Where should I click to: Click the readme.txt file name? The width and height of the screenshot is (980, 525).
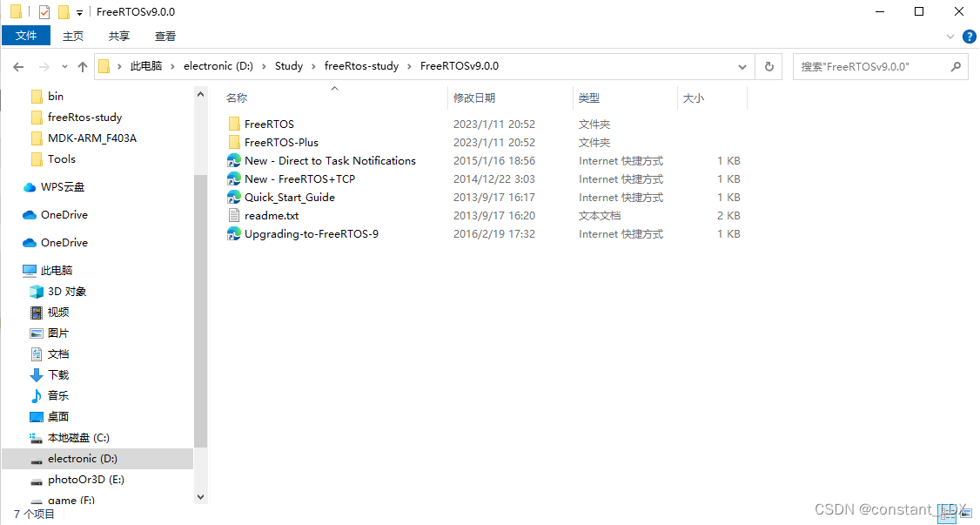point(272,216)
